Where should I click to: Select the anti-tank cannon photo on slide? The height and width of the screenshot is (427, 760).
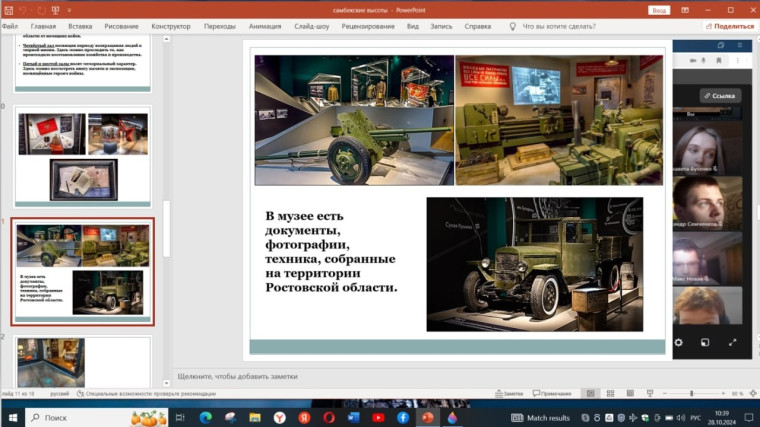354,120
